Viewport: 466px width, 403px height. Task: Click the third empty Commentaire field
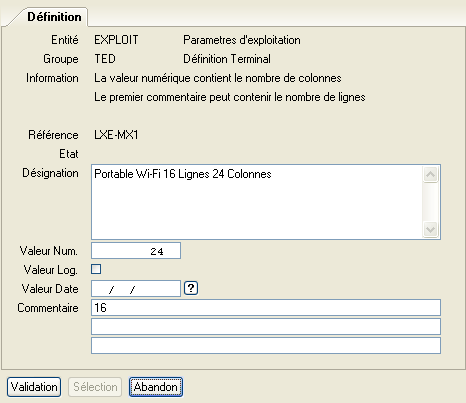pyautogui.click(x=266, y=345)
